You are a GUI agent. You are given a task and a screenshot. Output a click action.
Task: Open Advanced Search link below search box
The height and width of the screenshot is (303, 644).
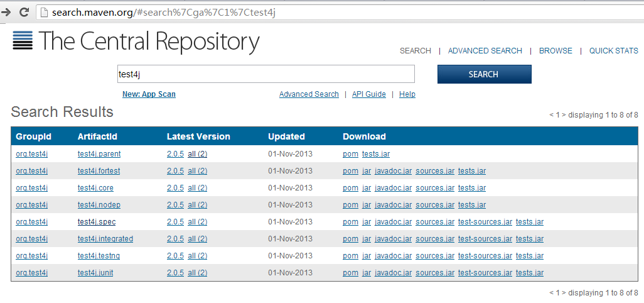(309, 94)
